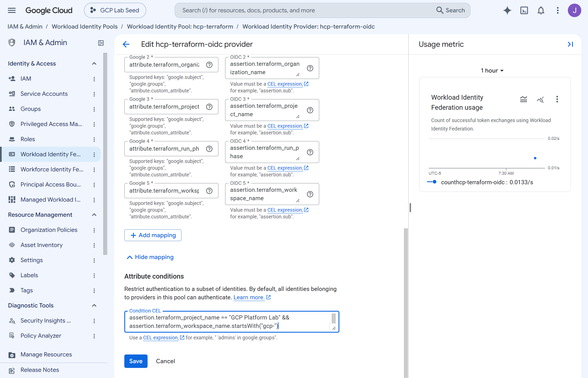Screen dimensions: 588x378
Task: Open metrics explorer icon in usage card
Action: click(x=540, y=99)
